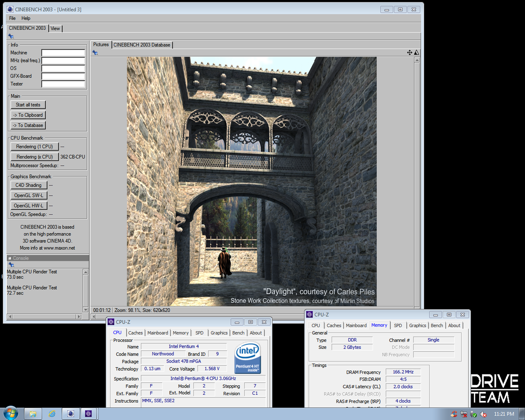Click the 166.2 MHz DRAM Frequency value
The height and width of the screenshot is (420, 525).
click(x=403, y=372)
